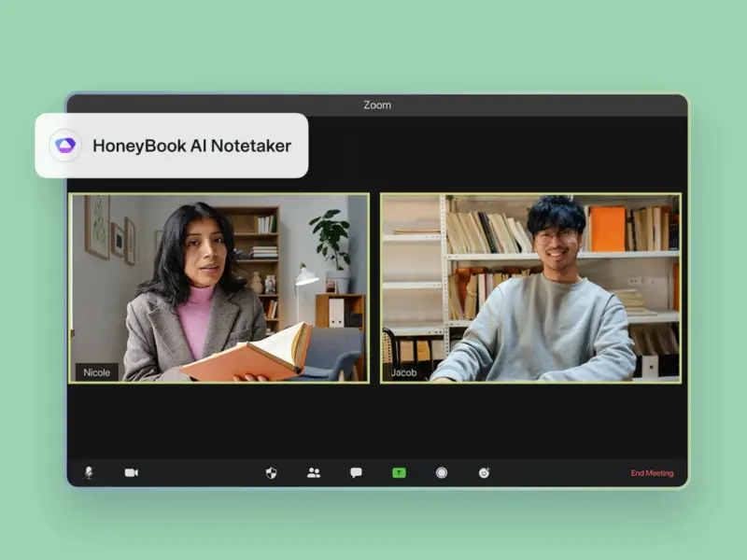The width and height of the screenshot is (747, 560).
Task: Click the Zoom window title text
Action: coord(377,105)
